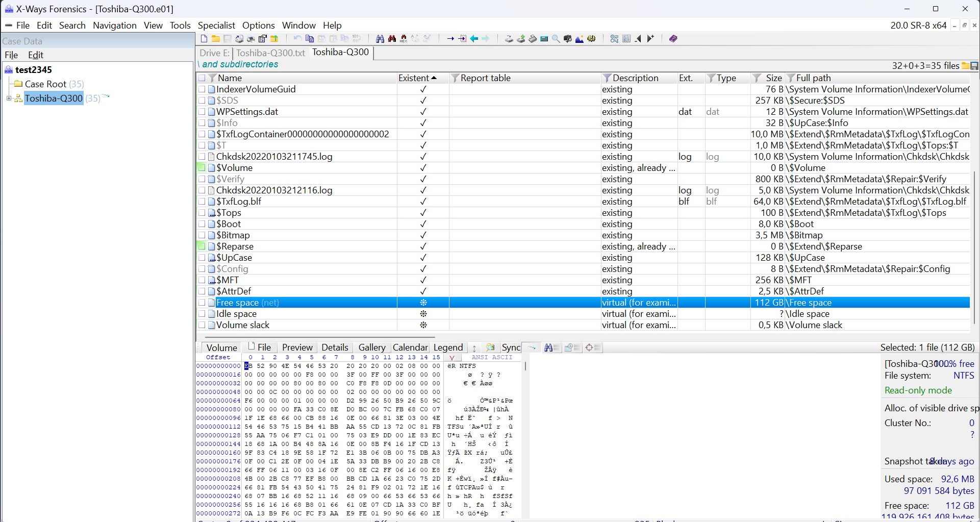Open the Specialist menu
Viewport: 980px width, 522px height.
coord(216,26)
